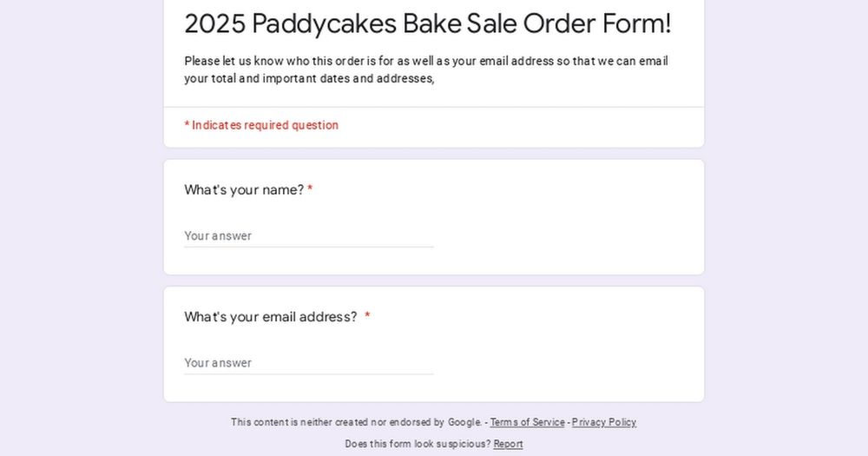The image size is (868, 456).
Task: Click the word Google in the footer
Action: (464, 422)
